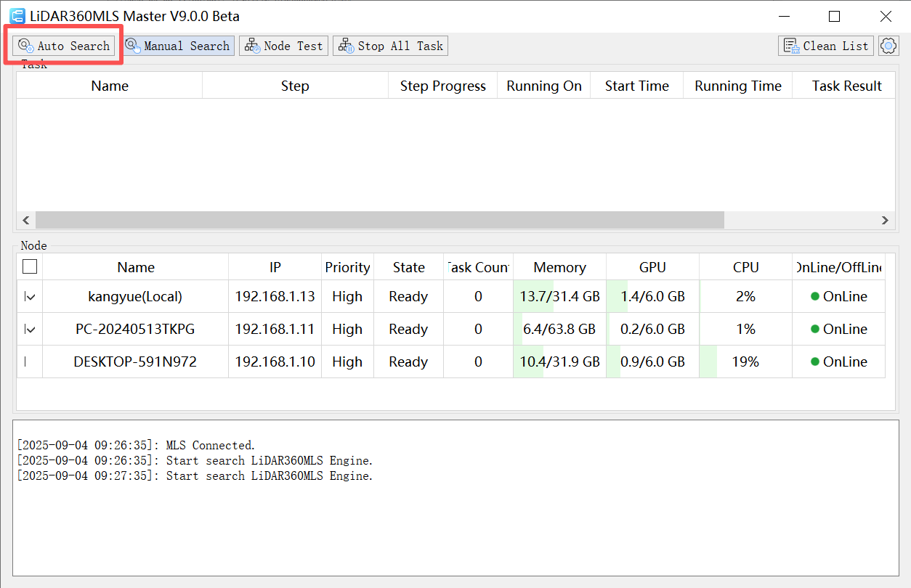Check the DESKTOP-591N972 node row marker
The width and height of the screenshot is (911, 588).
[27, 362]
